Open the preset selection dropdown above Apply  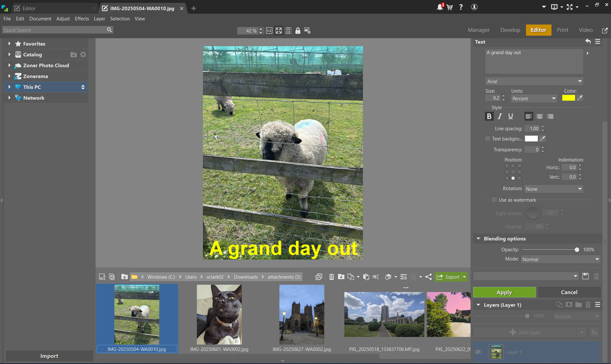tap(526, 276)
